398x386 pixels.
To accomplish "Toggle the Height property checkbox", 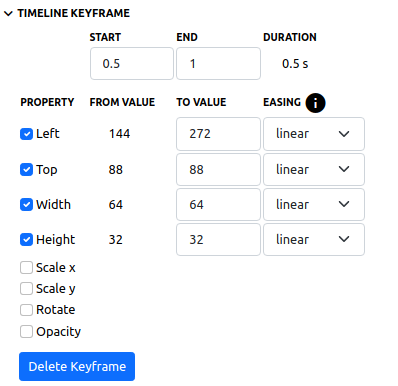I will (x=26, y=240).
